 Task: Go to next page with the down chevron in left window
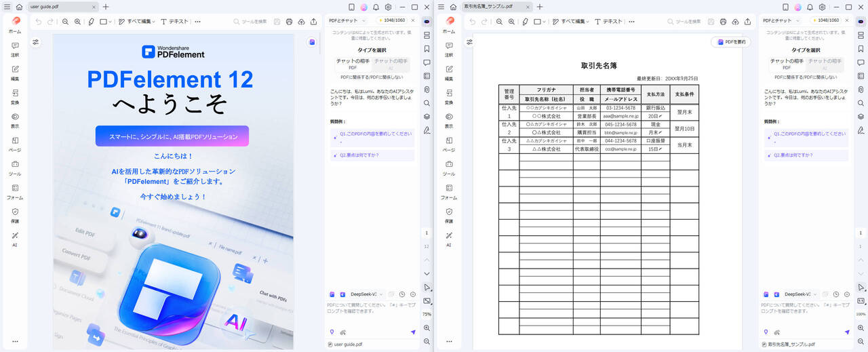(x=427, y=273)
